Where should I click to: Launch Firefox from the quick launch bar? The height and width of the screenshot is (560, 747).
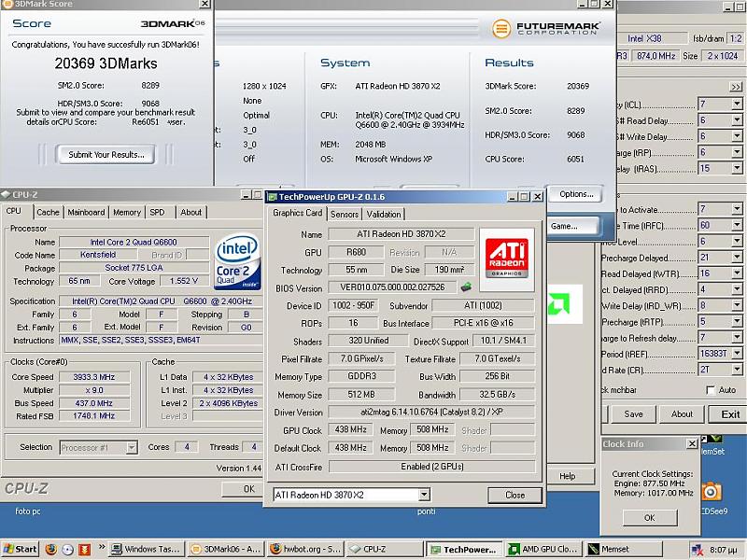coord(51,550)
